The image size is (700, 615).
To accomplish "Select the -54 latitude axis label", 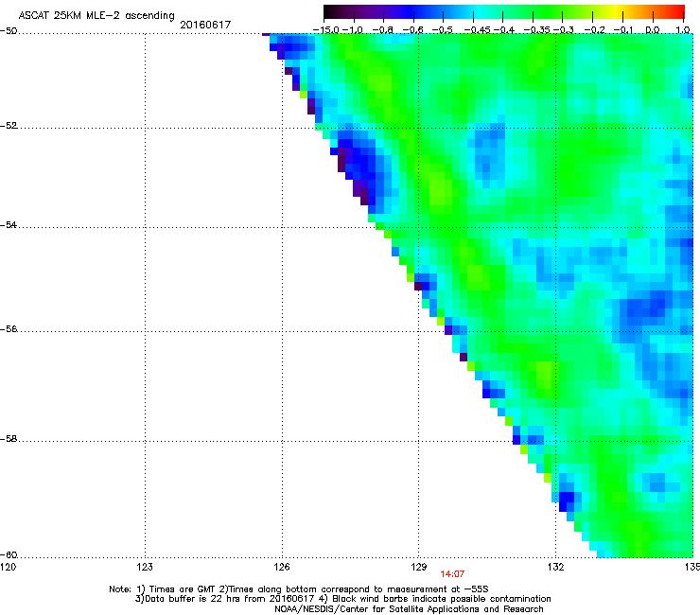I will coord(9,224).
